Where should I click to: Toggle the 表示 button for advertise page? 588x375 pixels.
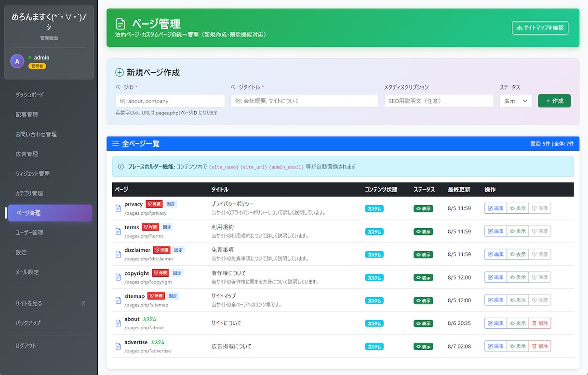click(518, 346)
